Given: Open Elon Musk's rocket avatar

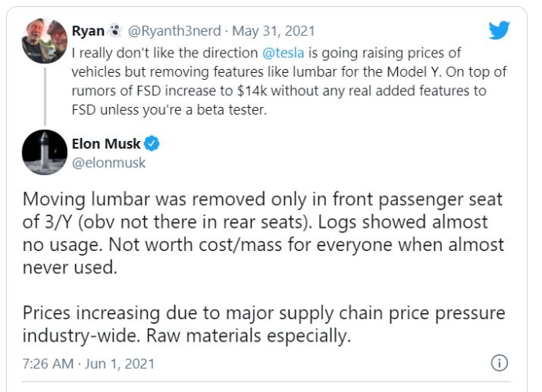Looking at the screenshot, I should 44,152.
